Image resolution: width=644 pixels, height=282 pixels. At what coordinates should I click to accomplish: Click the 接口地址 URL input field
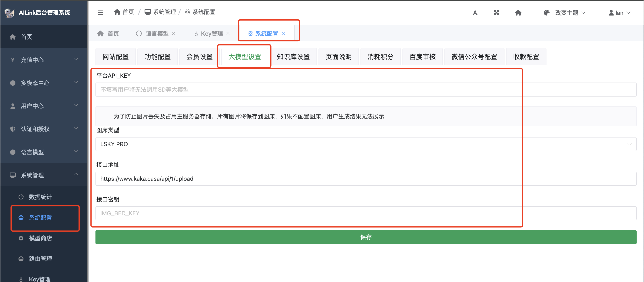point(366,178)
